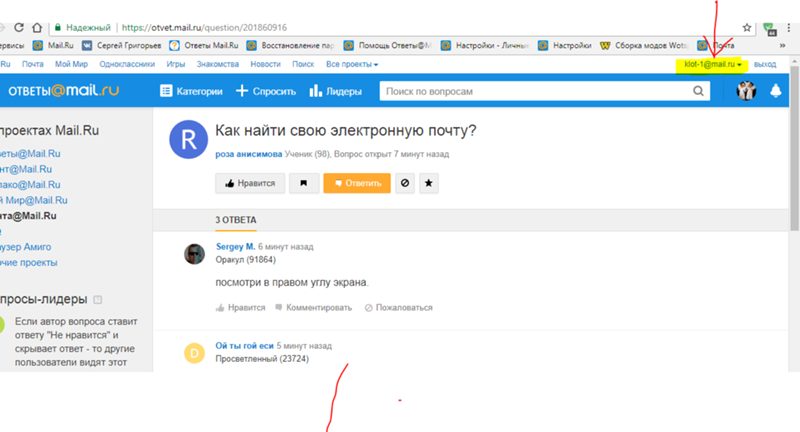
Task: Open the Восстановление пар bookmark
Action: point(290,45)
